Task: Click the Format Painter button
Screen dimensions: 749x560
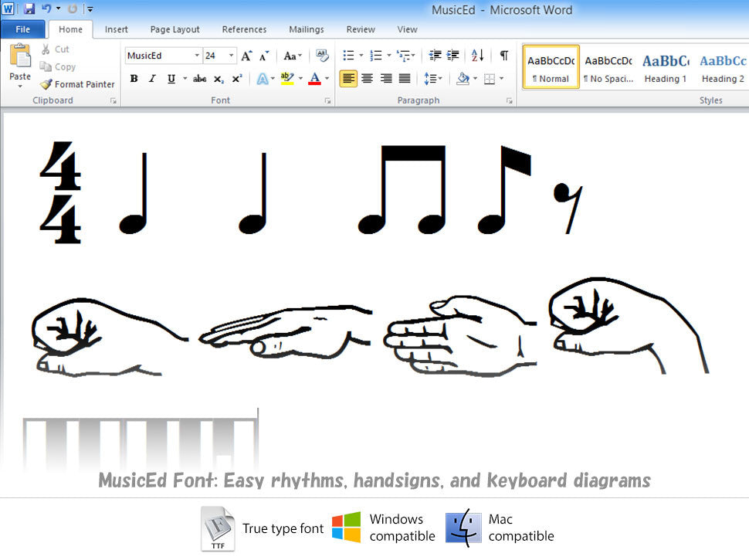Action: (77, 84)
